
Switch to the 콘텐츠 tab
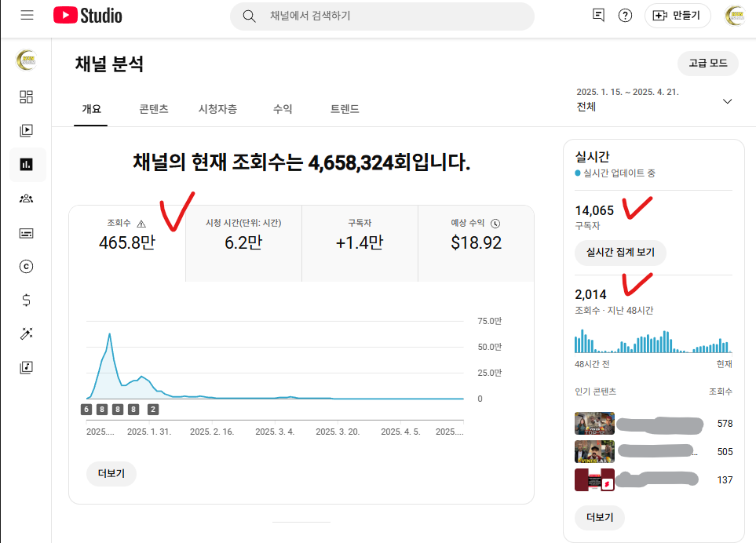point(154,109)
